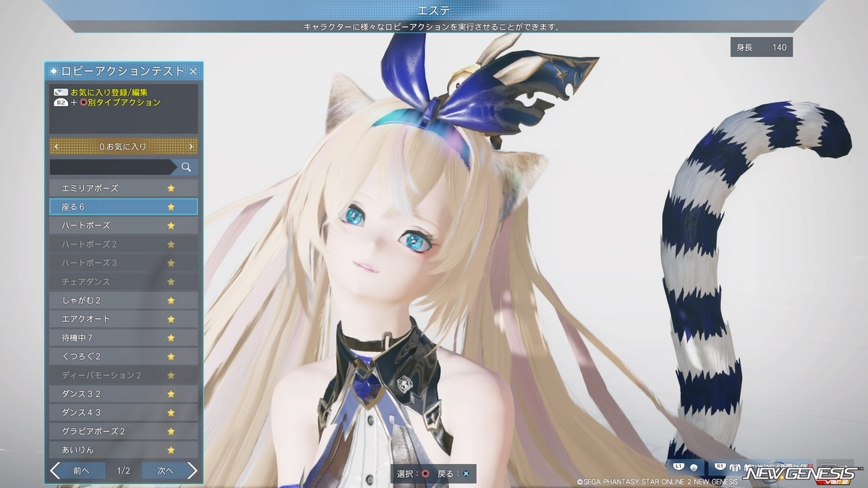Select the ディーバモーション2 lobby action

(124, 376)
